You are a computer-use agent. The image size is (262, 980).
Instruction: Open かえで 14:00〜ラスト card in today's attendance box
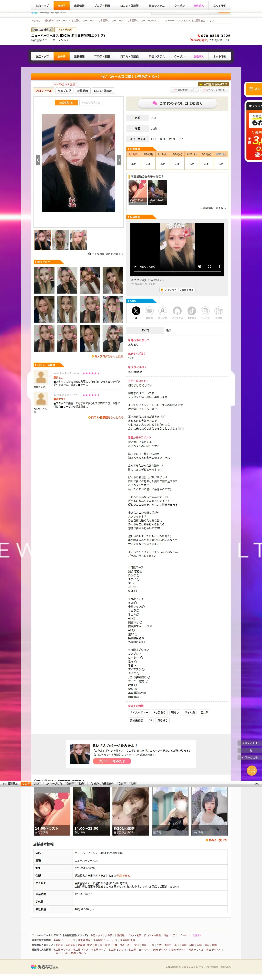[138, 192]
